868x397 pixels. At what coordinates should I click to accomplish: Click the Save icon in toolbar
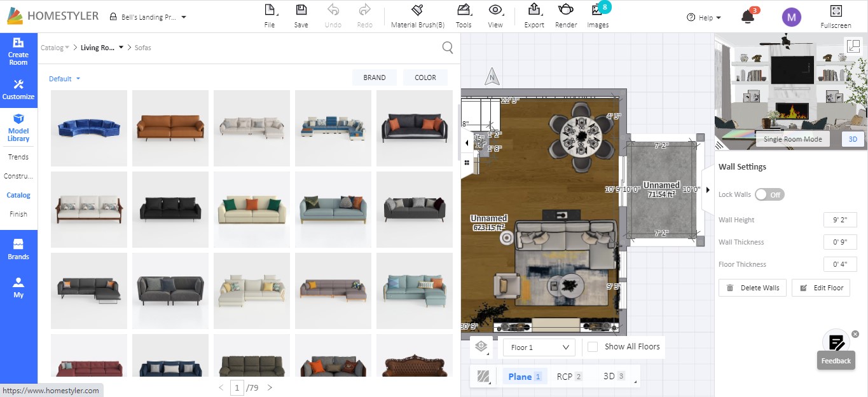click(x=301, y=11)
